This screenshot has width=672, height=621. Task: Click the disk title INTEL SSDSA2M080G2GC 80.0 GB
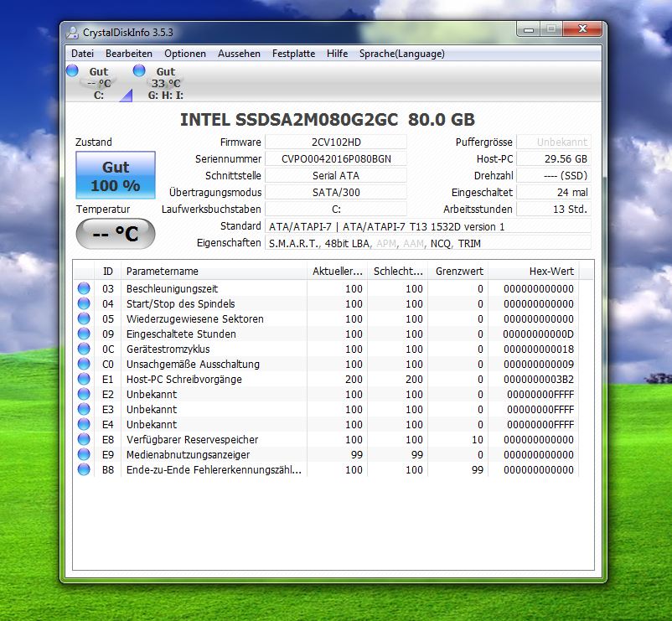(328, 120)
